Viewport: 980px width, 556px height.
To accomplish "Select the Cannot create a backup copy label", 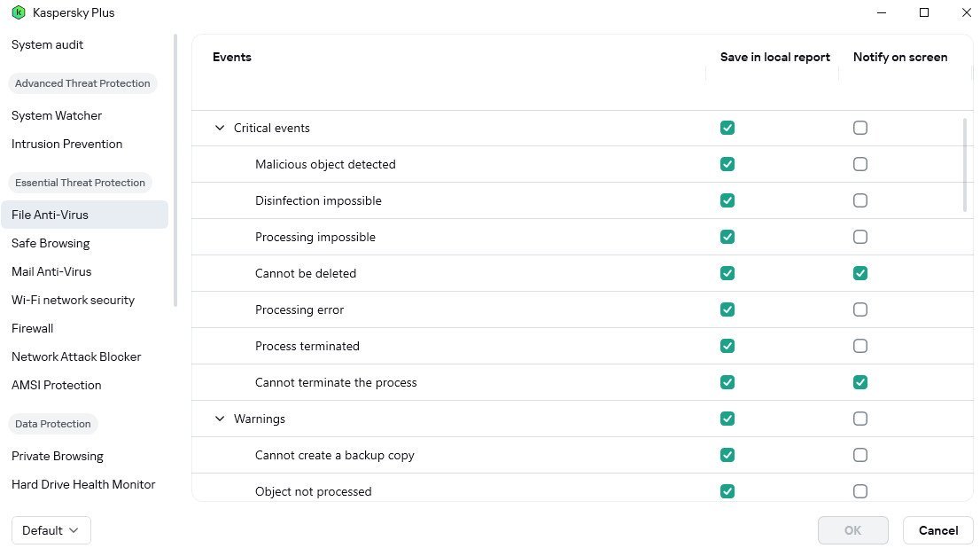I will 334,455.
